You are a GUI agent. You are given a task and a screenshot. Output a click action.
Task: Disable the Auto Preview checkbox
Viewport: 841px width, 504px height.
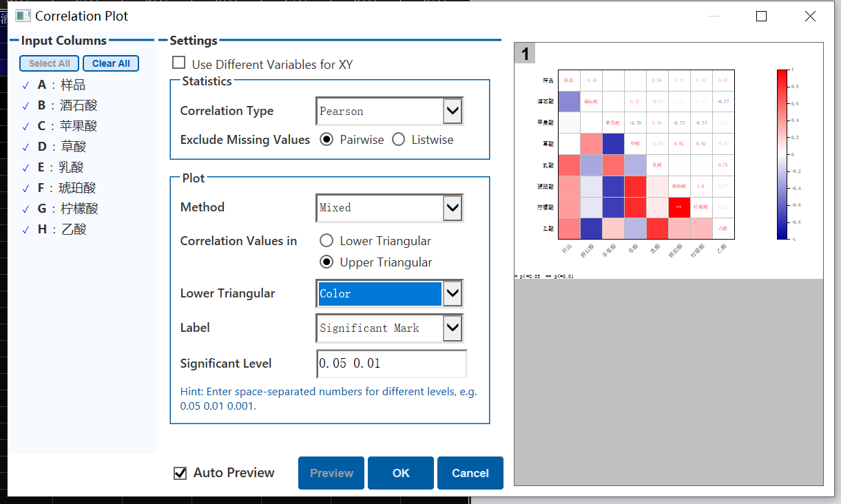[x=180, y=473]
